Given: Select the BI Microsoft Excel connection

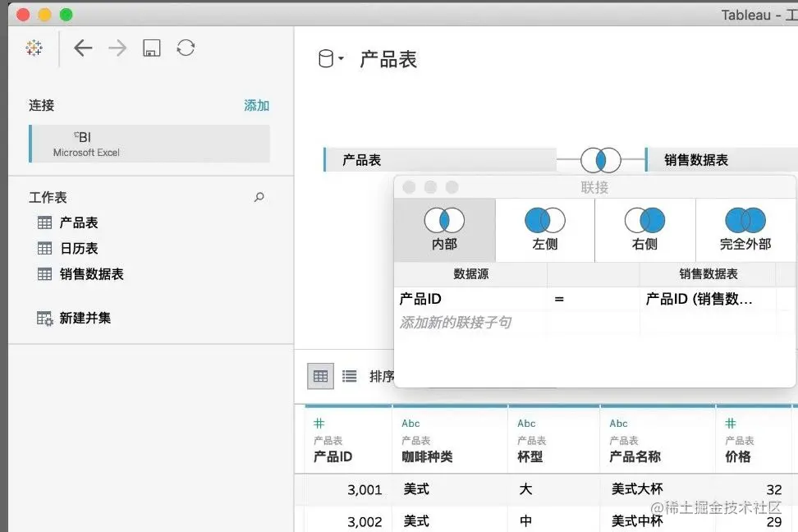Looking at the screenshot, I should point(149,144).
